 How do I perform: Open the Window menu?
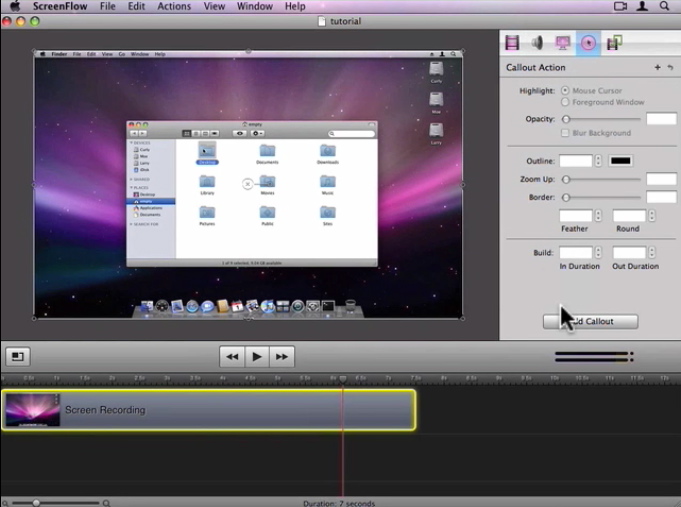pyautogui.click(x=255, y=6)
